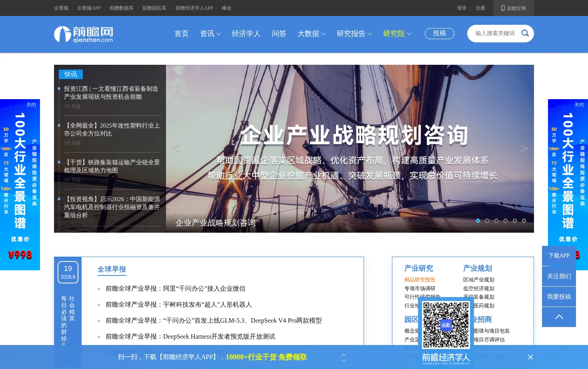Open news 启示2026 中国新能源汽车电机

112,207
